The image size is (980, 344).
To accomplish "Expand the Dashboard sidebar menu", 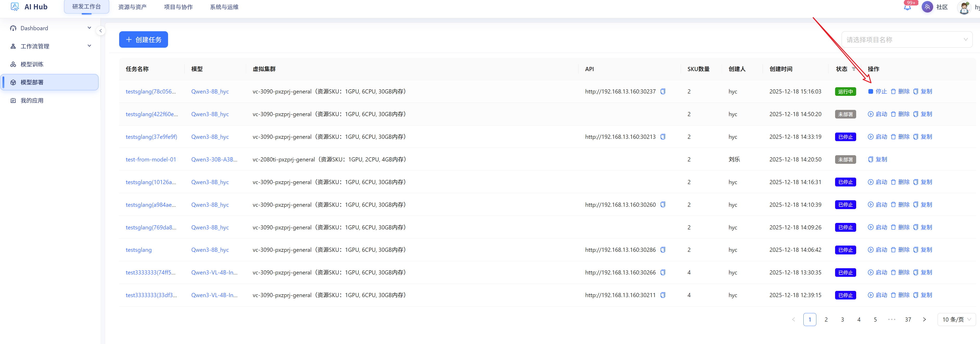I will 89,28.
